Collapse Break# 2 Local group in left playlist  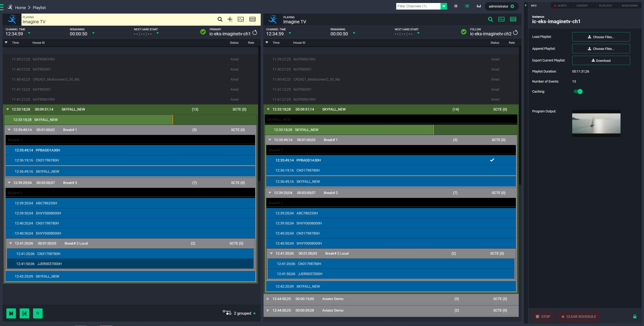(x=11, y=243)
